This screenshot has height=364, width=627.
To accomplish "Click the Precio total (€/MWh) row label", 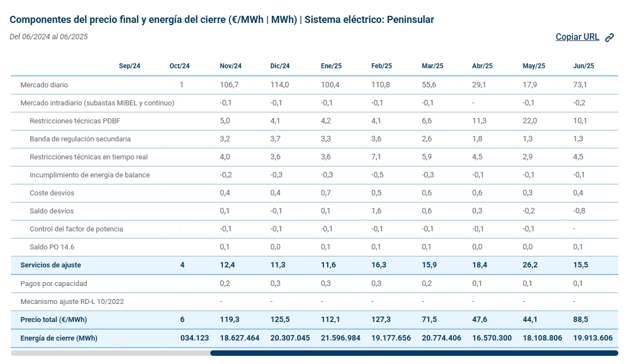I will (54, 320).
